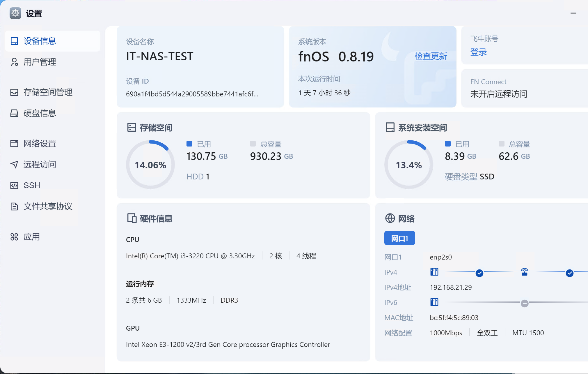Click the Settings gear app icon
This screenshot has height=374, width=588.
15,13
